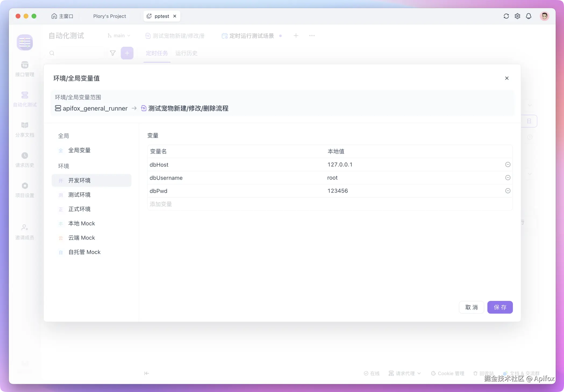Click the sync refresh icon
This screenshot has width=564, height=392.
click(x=506, y=16)
